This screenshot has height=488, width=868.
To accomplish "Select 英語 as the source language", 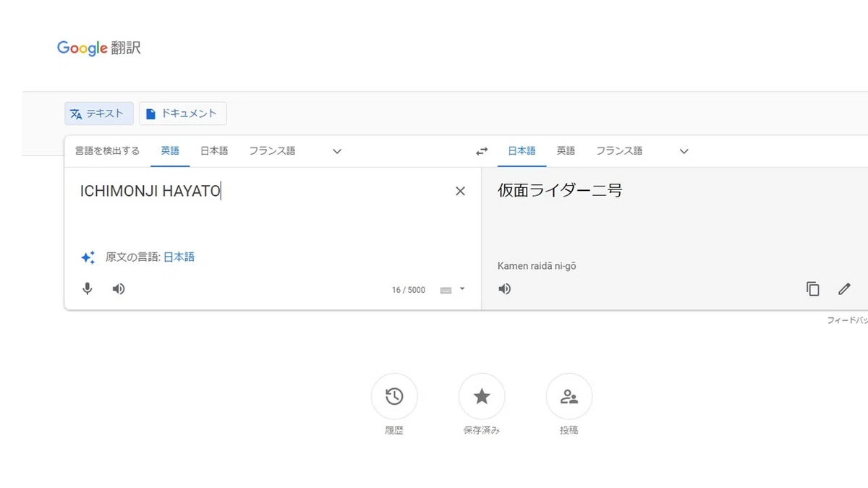I will point(170,151).
